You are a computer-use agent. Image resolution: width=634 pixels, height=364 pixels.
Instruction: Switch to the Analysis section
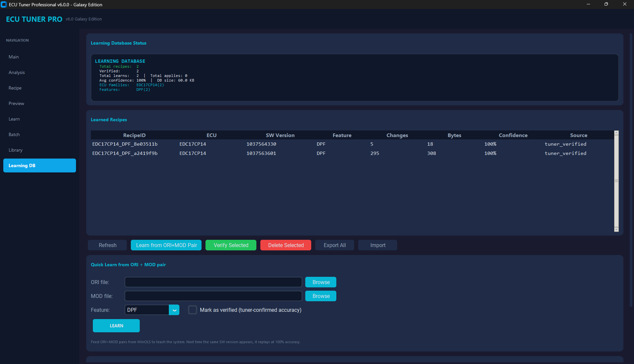point(17,72)
